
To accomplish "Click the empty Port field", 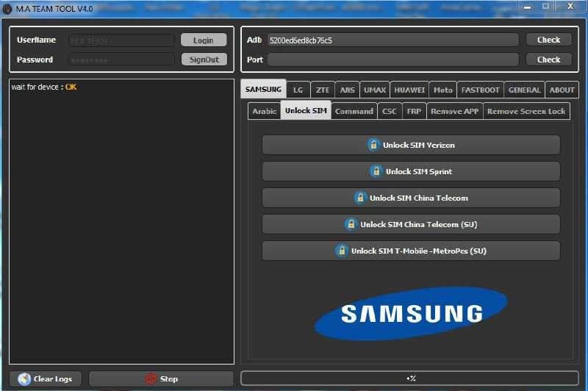I will point(393,60).
